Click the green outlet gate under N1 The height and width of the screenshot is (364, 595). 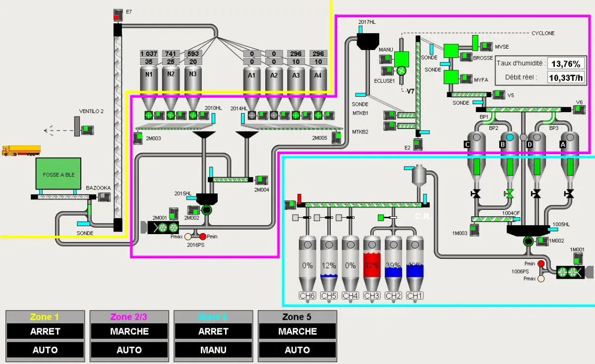[149, 115]
